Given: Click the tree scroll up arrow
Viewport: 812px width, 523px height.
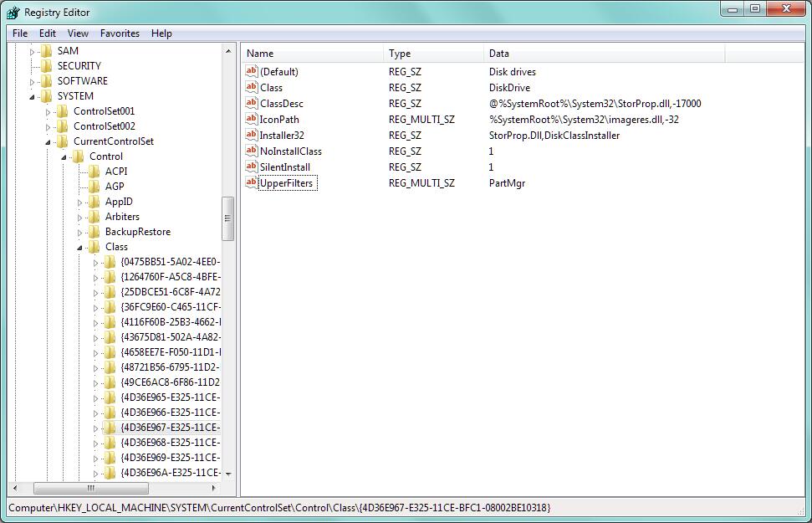Looking at the screenshot, I should (x=227, y=51).
